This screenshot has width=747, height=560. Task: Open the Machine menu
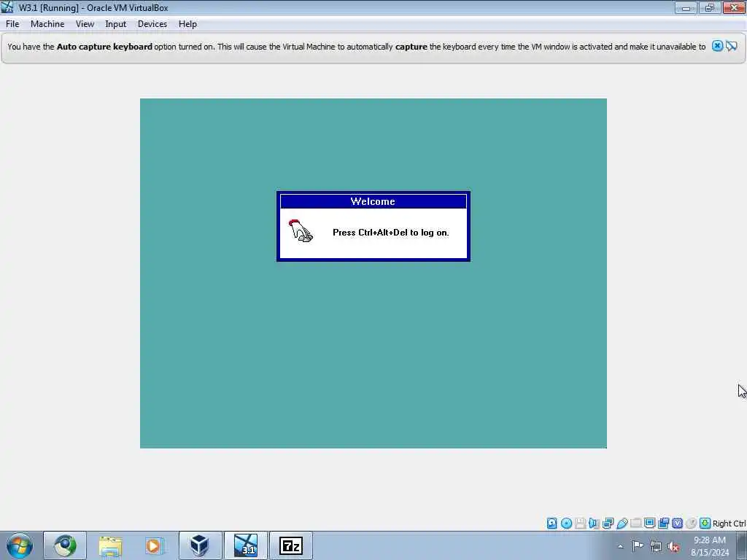47,24
